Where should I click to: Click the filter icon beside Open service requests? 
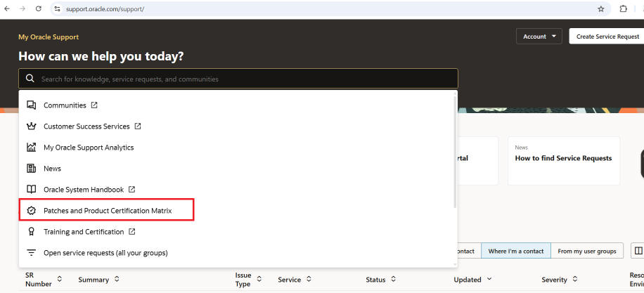coord(31,253)
